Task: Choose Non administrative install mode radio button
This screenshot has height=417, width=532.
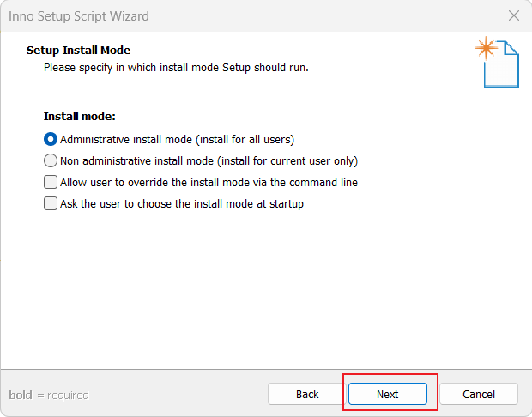Action: click(x=51, y=160)
